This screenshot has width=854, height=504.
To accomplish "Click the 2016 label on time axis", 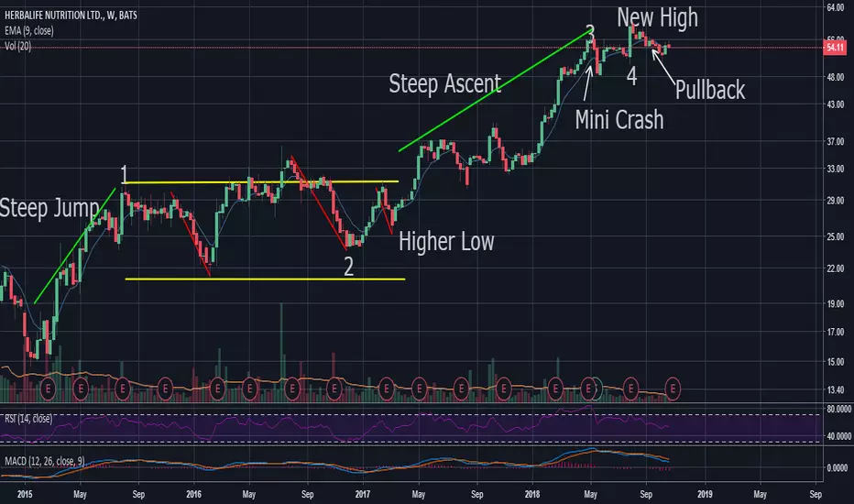I will coord(193,494).
